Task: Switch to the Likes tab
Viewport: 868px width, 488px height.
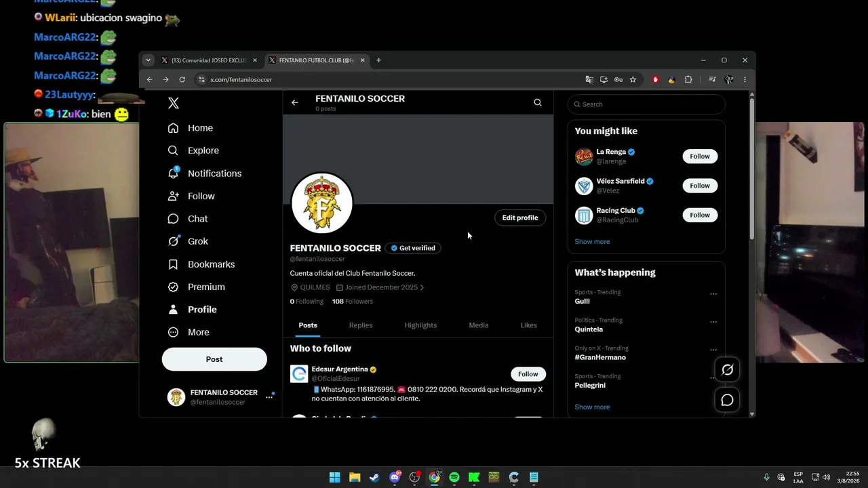Action: tap(529, 325)
